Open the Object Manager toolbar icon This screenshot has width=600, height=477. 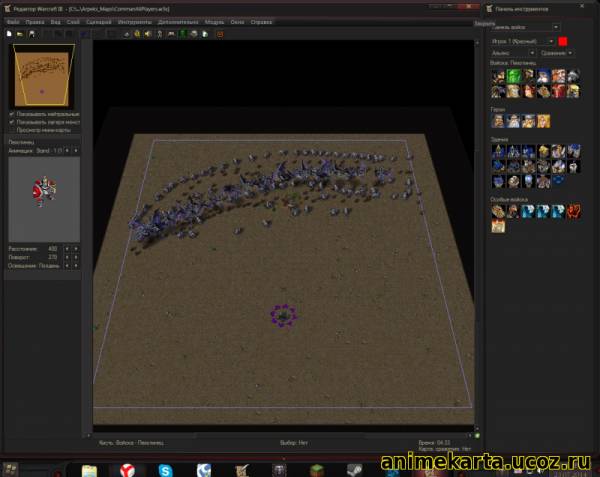(194, 34)
